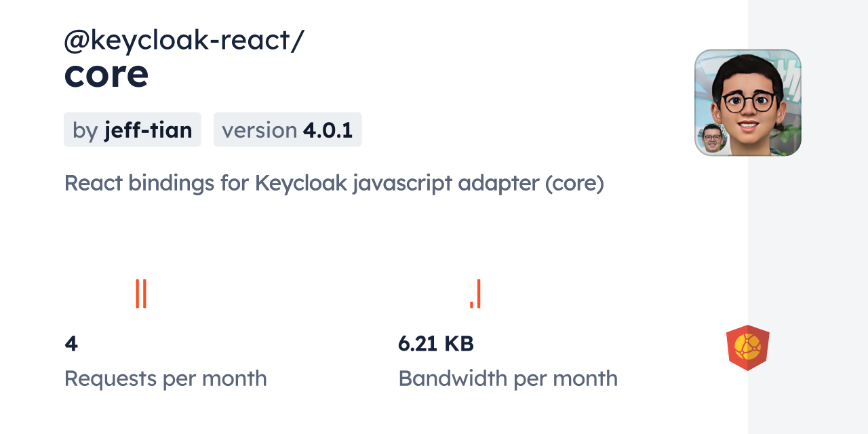Click the 'Requests per month' label

click(x=165, y=378)
